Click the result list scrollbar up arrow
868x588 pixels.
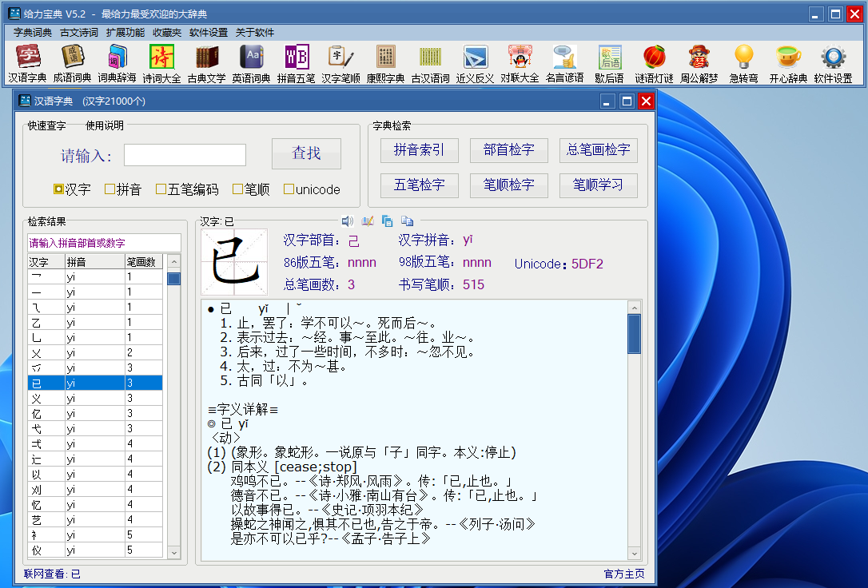tap(173, 261)
